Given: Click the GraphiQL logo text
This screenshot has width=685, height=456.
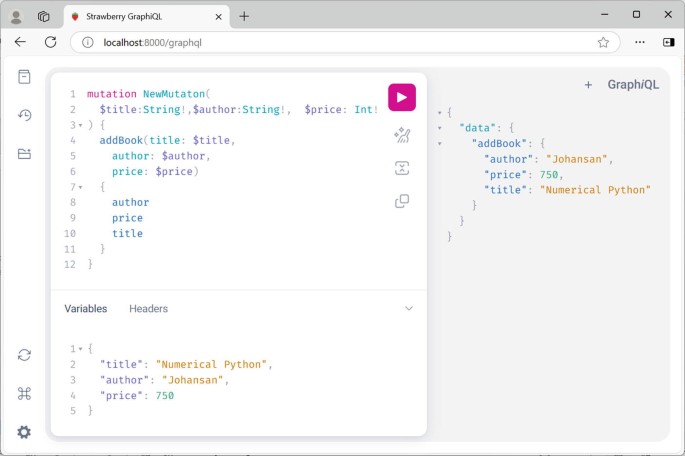Looking at the screenshot, I should [x=633, y=85].
